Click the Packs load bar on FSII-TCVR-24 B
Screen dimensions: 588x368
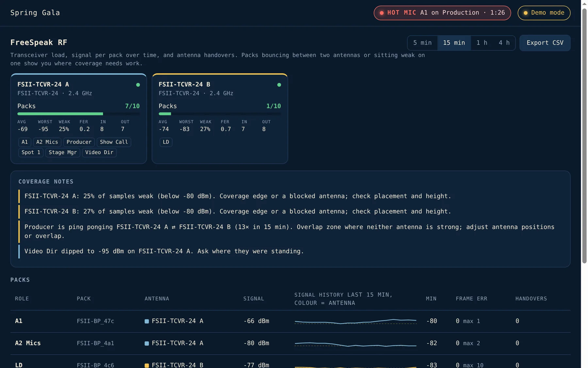[x=220, y=114]
